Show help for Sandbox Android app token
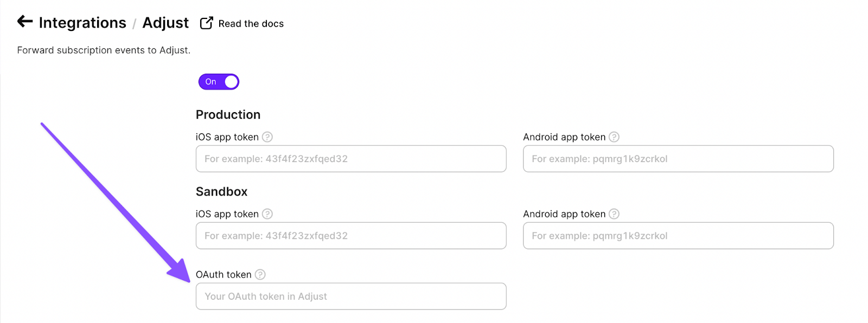The image size is (868, 323). [x=614, y=214]
